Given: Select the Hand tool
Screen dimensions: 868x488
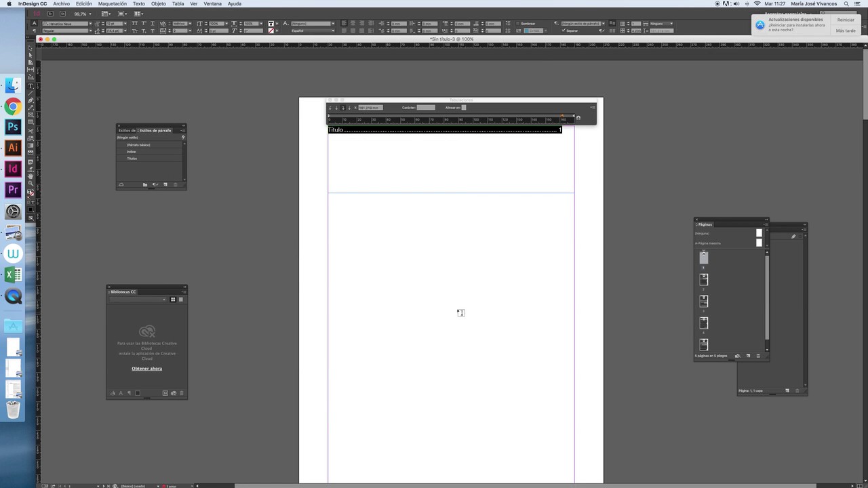Looking at the screenshot, I should [x=31, y=176].
